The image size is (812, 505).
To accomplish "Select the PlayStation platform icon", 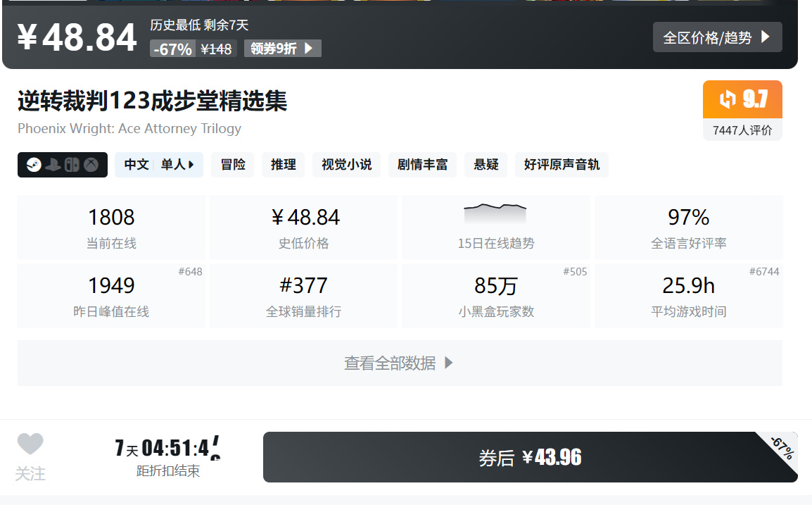I will point(53,165).
